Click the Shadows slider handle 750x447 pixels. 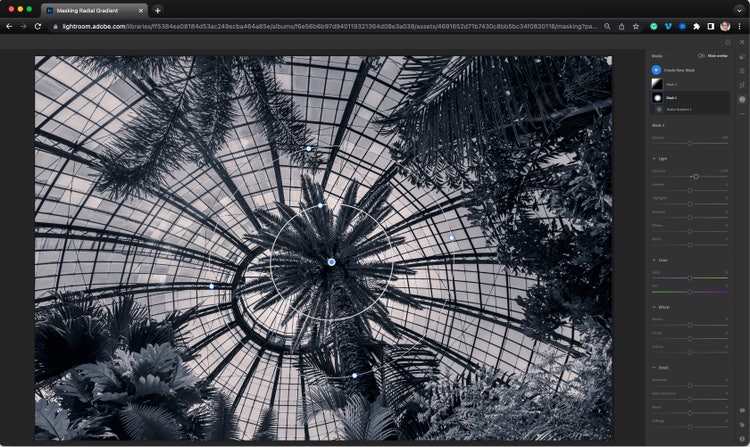point(690,218)
